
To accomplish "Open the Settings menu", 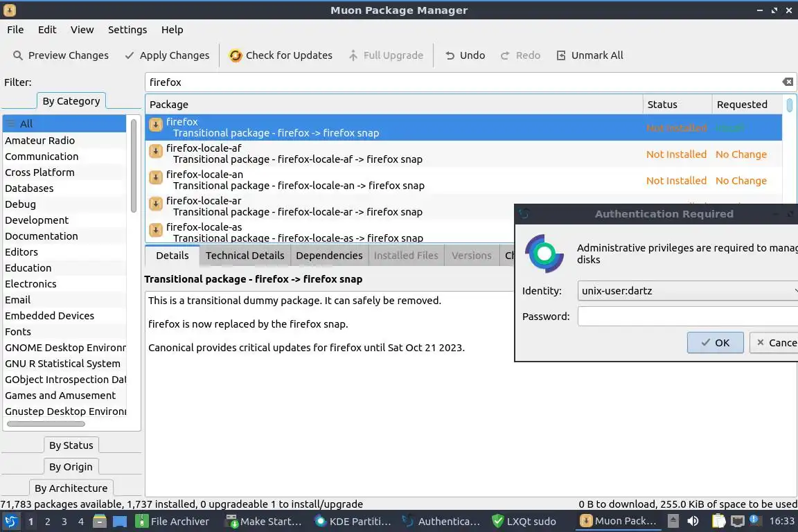I will click(x=127, y=30).
